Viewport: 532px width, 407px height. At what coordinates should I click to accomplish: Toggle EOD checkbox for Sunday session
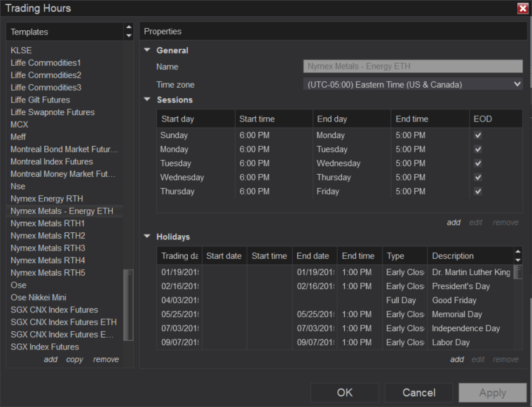[478, 135]
